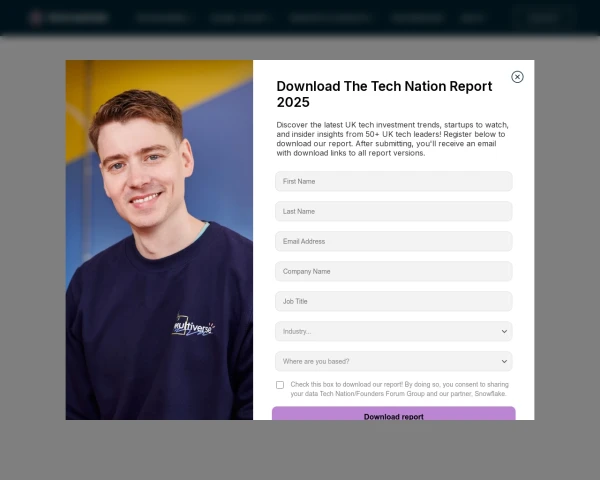Select the Company Name input

[393, 271]
